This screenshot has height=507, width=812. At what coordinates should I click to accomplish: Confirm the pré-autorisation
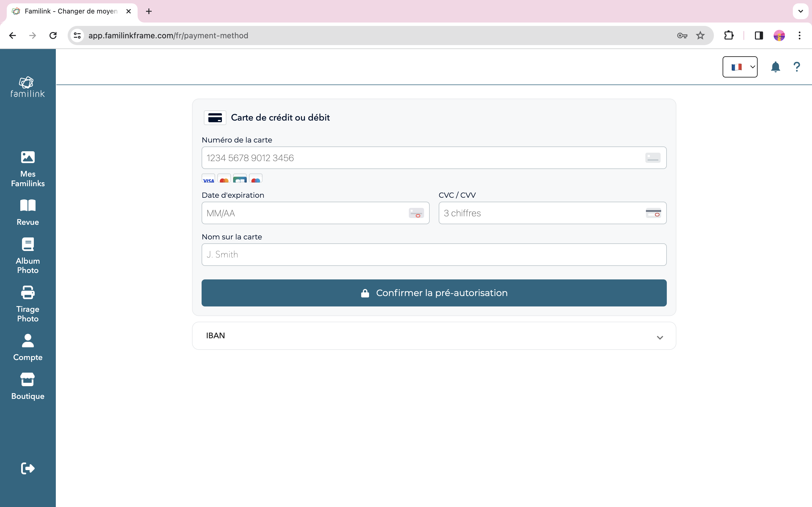coord(434,293)
